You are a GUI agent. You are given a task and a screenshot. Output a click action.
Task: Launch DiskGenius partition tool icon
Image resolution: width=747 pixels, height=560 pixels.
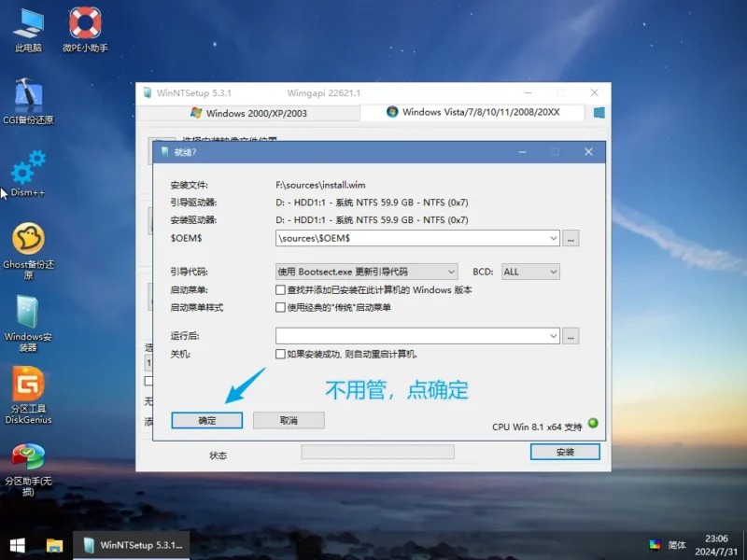point(28,395)
